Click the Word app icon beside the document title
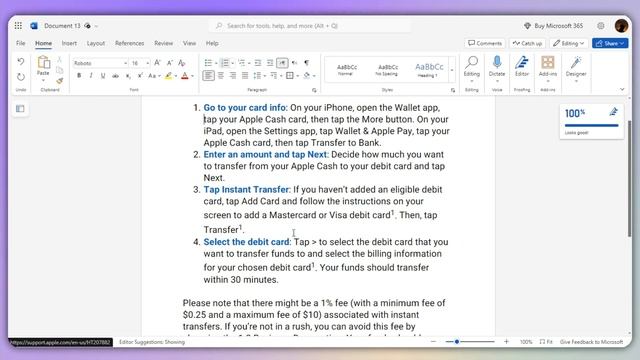This screenshot has width=640, height=360. pos(34,26)
